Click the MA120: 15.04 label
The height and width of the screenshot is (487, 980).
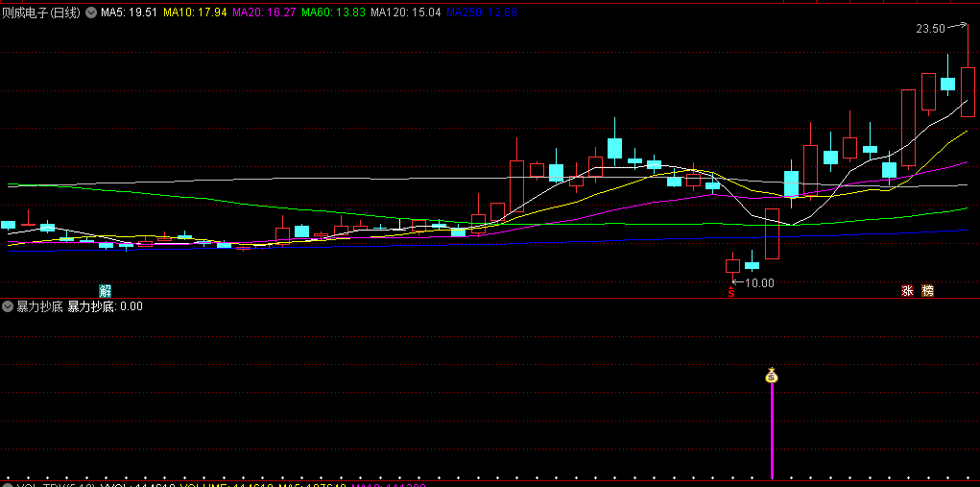point(406,12)
